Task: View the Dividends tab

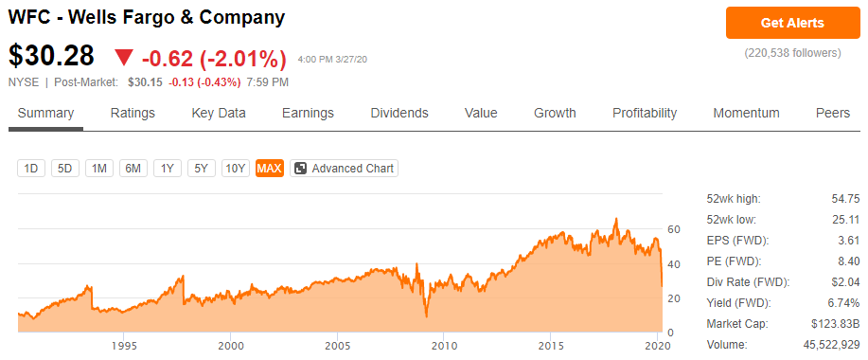Action: coord(399,114)
